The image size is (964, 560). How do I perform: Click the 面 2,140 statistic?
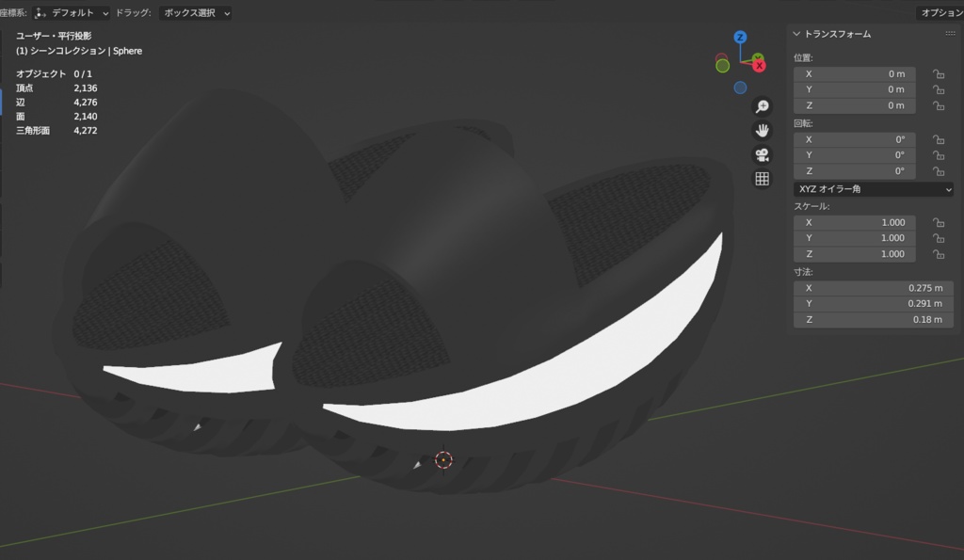[56, 117]
